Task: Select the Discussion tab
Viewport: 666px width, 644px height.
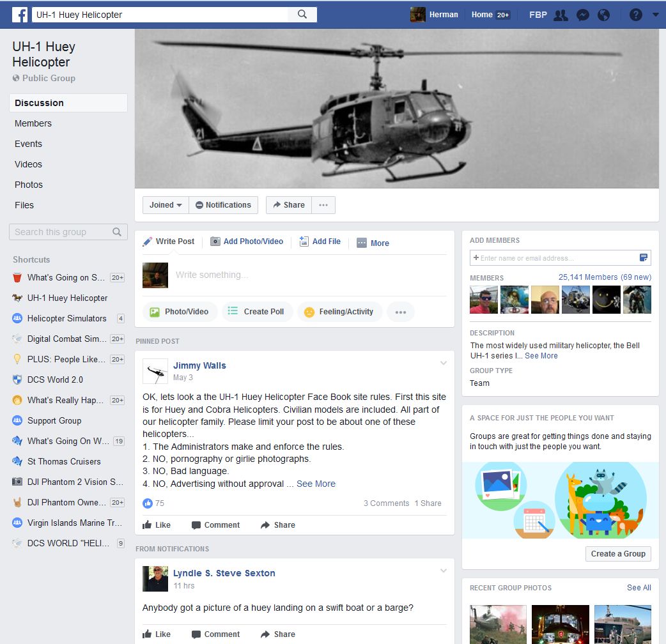Action: click(x=68, y=103)
